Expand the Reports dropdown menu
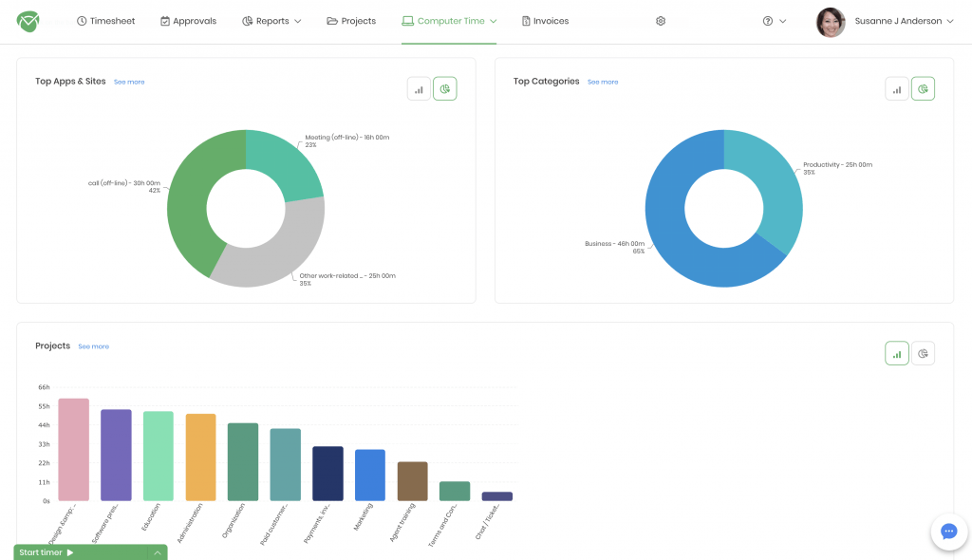This screenshot has width=972, height=560. tap(272, 21)
